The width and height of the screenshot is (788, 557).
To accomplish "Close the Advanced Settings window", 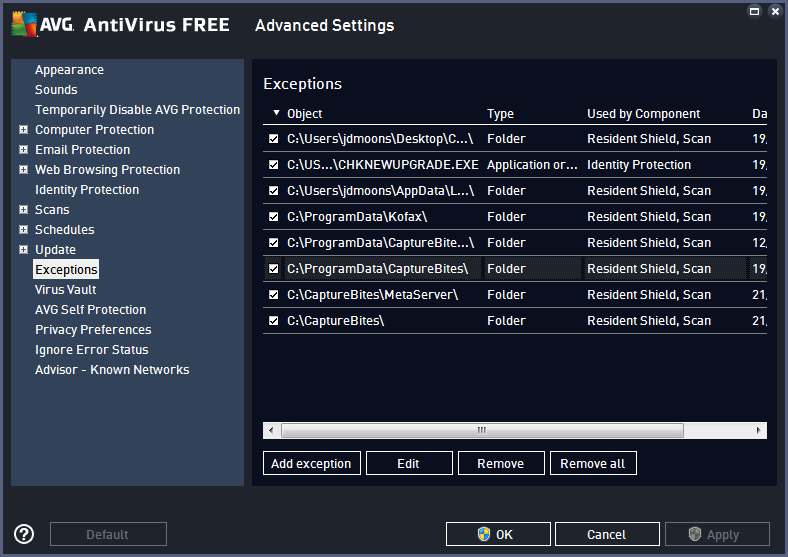I will pos(775,11).
